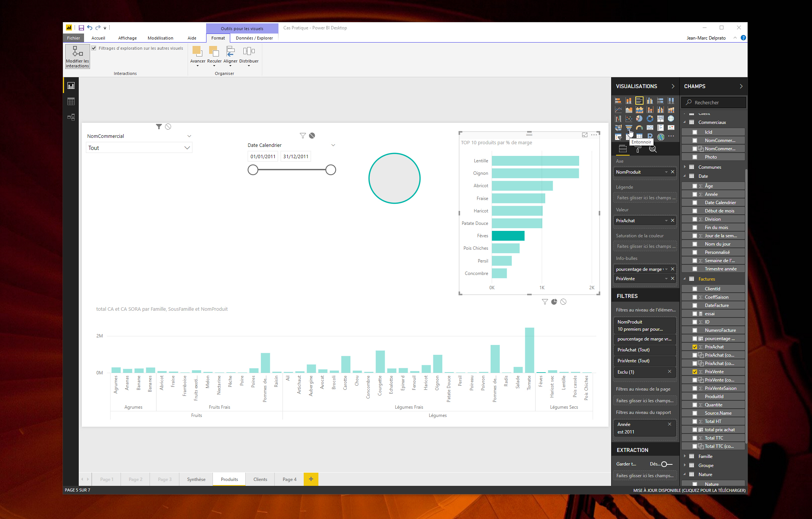Select the scatter chart visualization icon
Viewport: 812px width, 519px height.
tap(629, 119)
